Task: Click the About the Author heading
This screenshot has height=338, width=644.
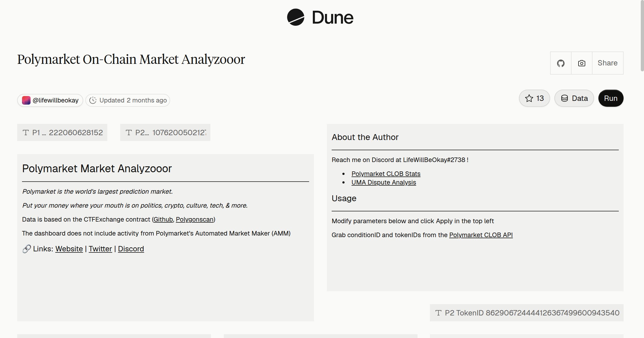Action: [365, 137]
